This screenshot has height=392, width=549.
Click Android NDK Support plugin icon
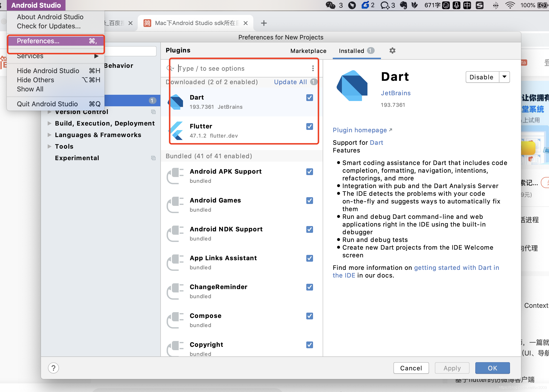pyautogui.click(x=176, y=234)
